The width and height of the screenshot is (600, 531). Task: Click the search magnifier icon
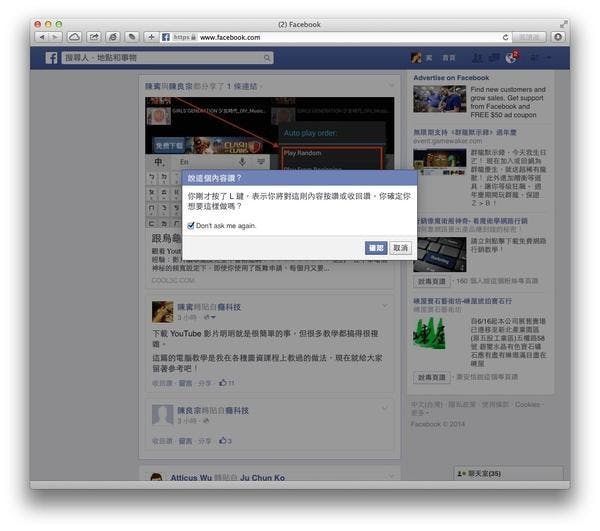pos(267,58)
